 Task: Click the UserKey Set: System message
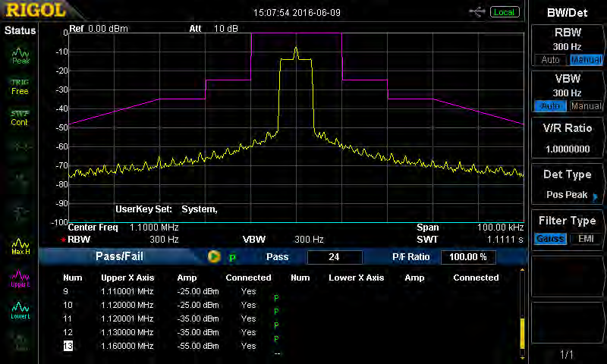(166, 209)
